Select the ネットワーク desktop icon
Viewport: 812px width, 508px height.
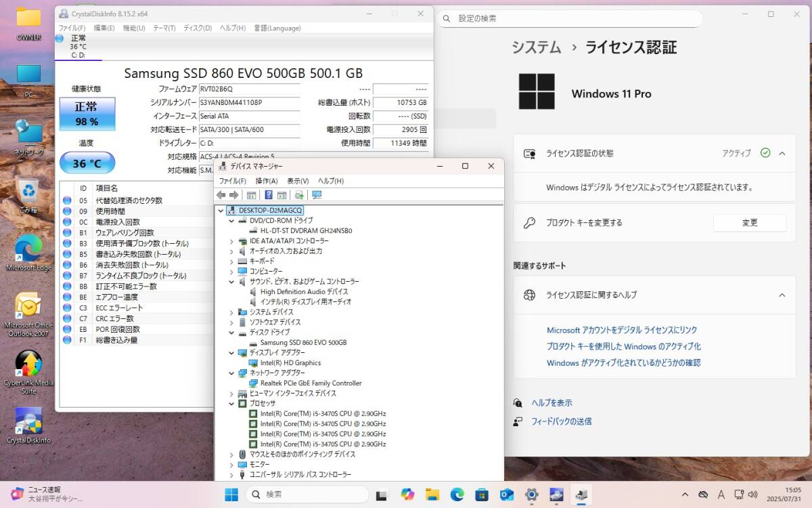coord(28,137)
